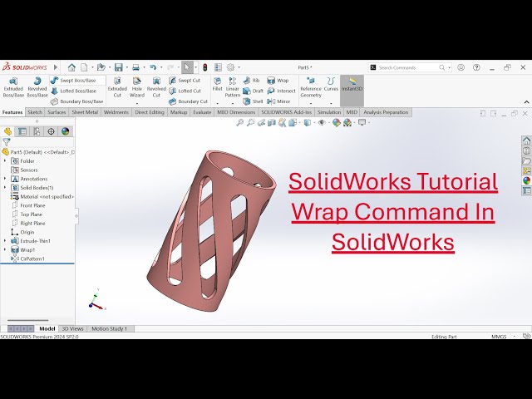This screenshot has height=399, width=532.
Task: Choose the Swept Cut tool
Action: click(x=185, y=81)
